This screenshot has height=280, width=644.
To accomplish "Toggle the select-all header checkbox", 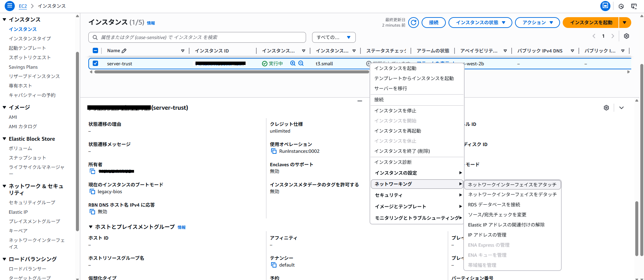I will (95, 50).
